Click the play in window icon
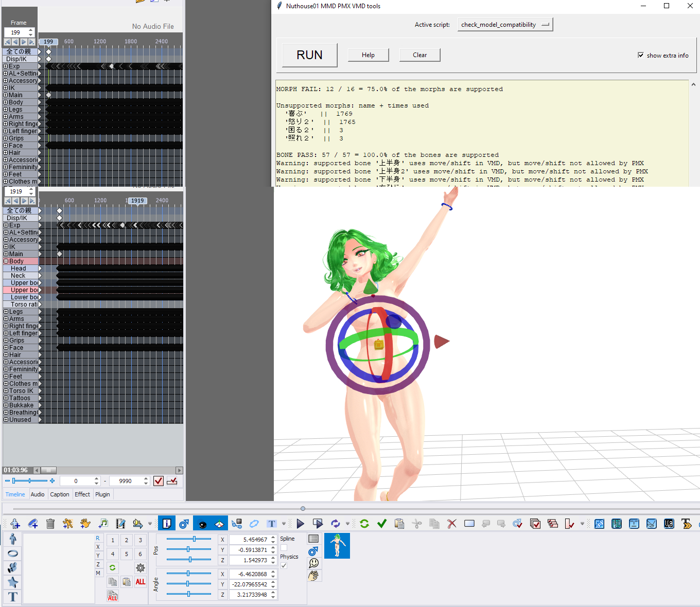This screenshot has width=700, height=607. (318, 524)
